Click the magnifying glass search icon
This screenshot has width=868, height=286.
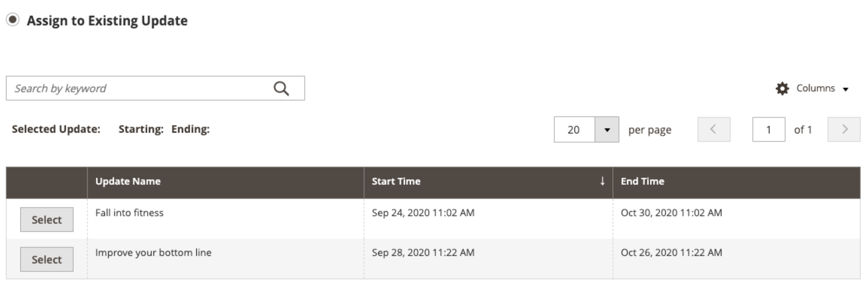(281, 88)
